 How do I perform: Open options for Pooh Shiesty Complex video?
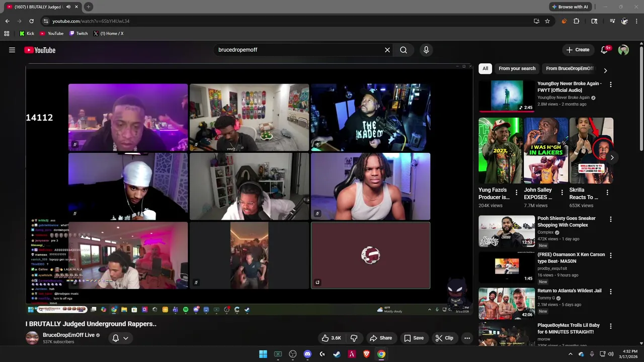coord(610,219)
